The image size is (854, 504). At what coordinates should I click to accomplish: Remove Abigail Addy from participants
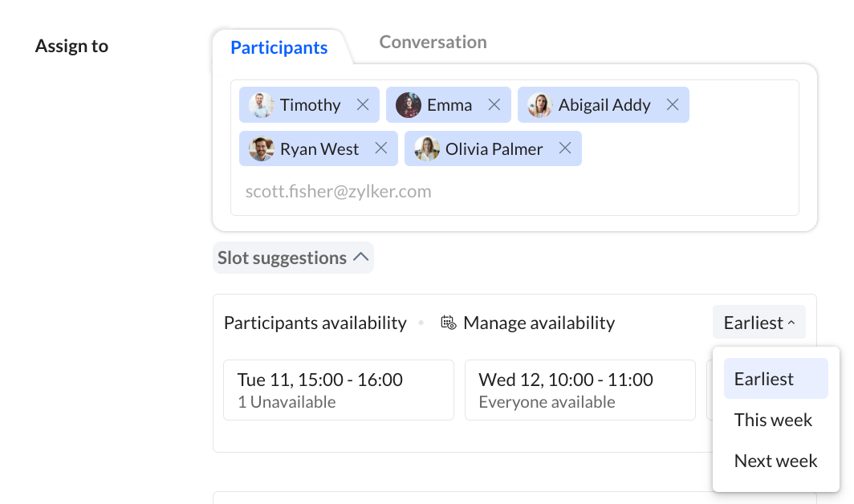pyautogui.click(x=673, y=104)
